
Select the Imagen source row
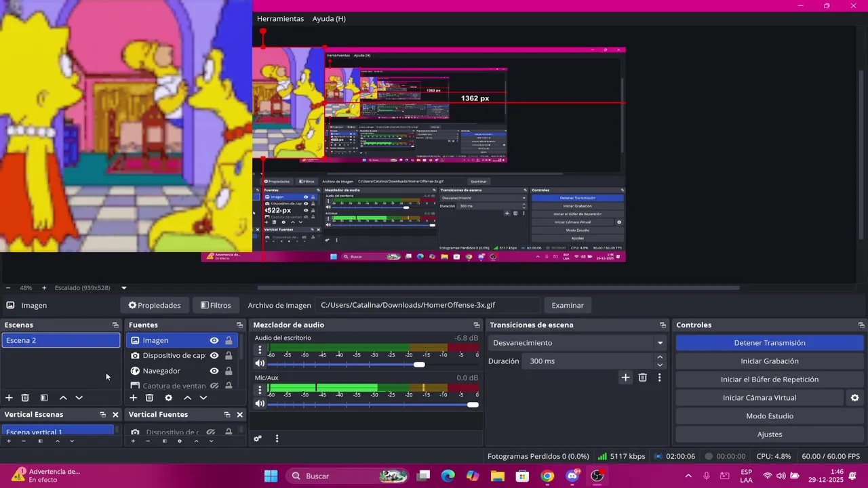point(182,340)
